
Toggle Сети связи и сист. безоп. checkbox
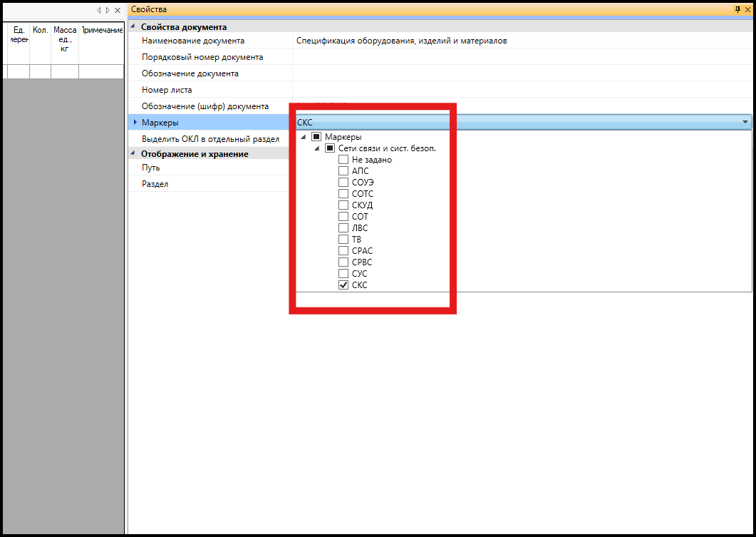tap(330, 148)
